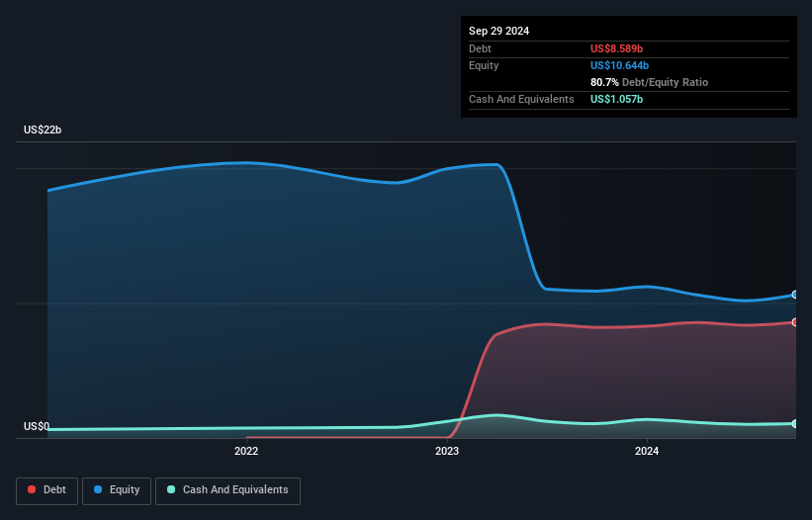The width and height of the screenshot is (812, 520).
Task: Click the US$1.057b cash value
Action: pos(616,99)
